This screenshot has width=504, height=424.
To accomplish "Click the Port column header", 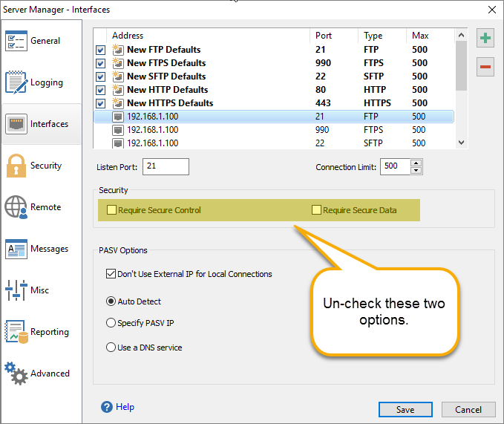I will pyautogui.click(x=334, y=36).
